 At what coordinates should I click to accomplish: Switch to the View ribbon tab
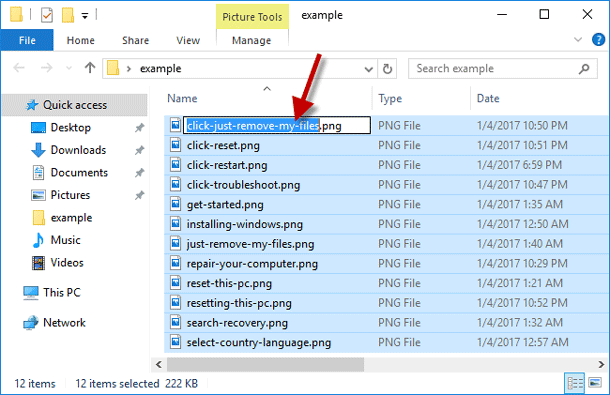[x=188, y=40]
